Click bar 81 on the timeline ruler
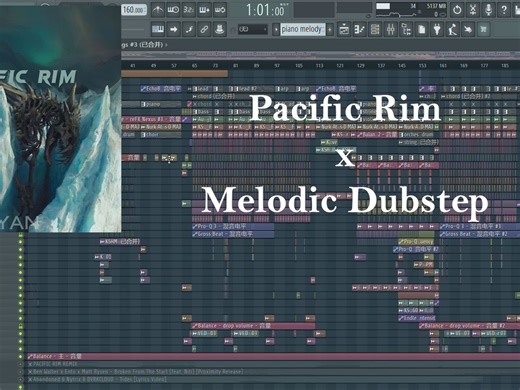The width and height of the screenshot is (520, 390). (x=236, y=66)
